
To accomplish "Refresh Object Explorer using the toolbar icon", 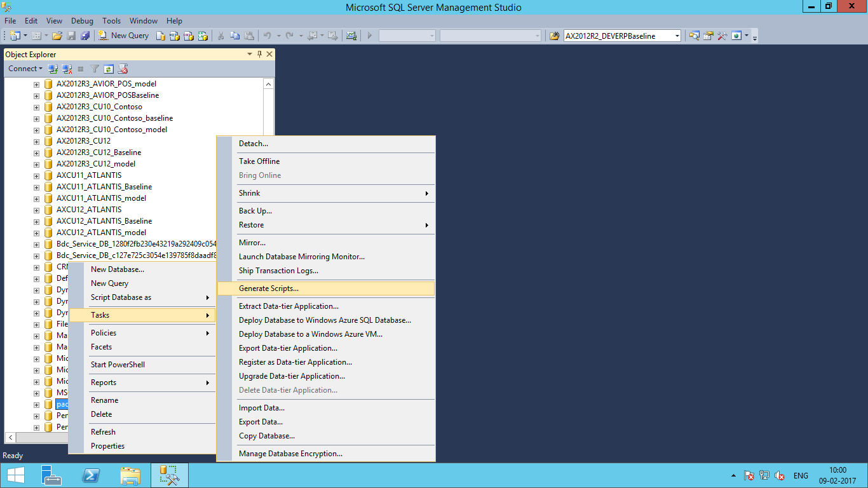I will click(x=109, y=69).
